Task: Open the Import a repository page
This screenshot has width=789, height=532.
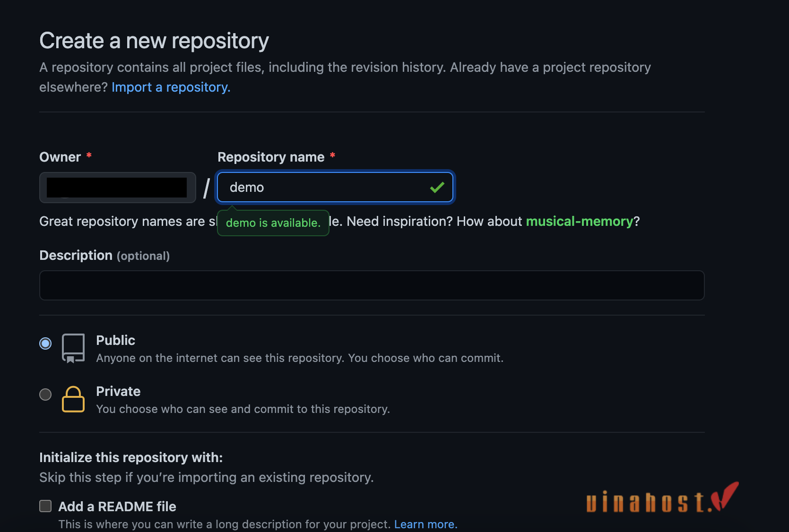Action: (171, 87)
